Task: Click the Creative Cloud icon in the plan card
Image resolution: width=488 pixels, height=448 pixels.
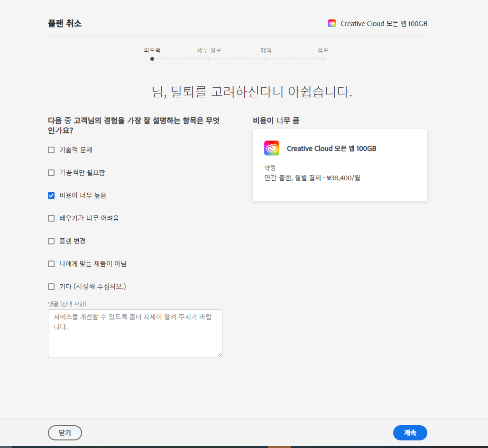Action: (272, 148)
